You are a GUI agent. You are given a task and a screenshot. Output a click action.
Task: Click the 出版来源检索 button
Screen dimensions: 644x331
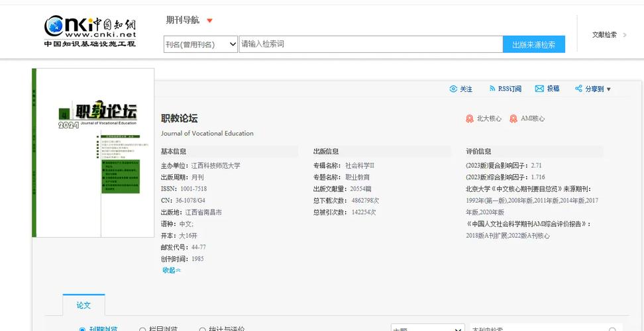[x=533, y=44]
